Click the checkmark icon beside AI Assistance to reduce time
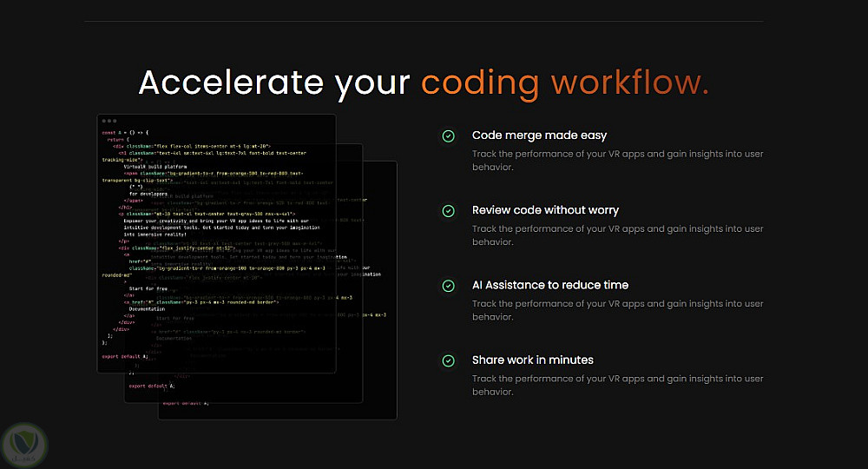The height and width of the screenshot is (469, 868). pos(449,286)
